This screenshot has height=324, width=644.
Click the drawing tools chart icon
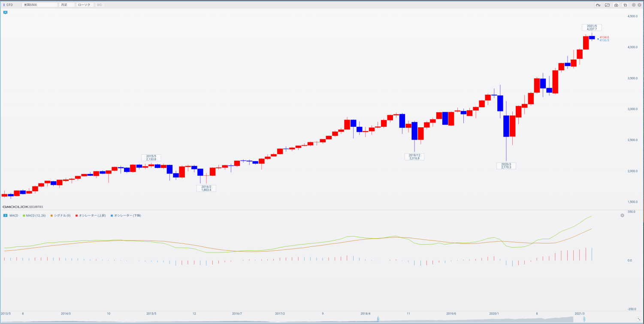[x=607, y=5]
